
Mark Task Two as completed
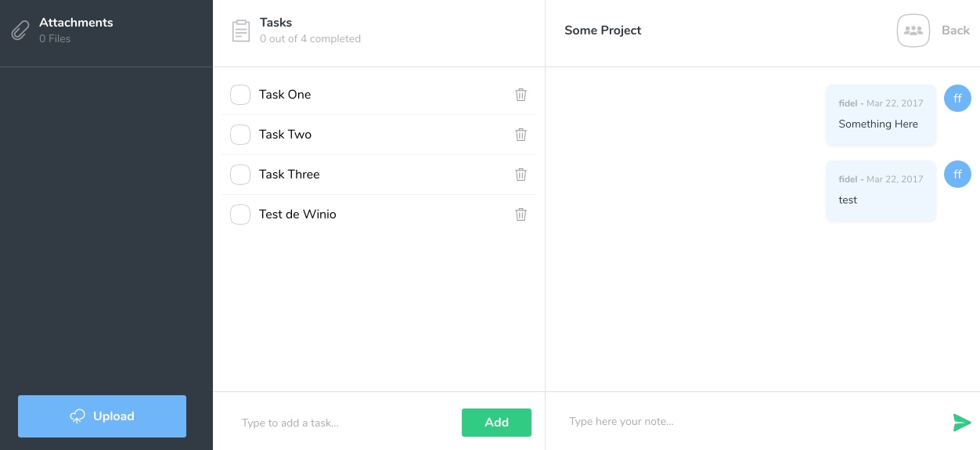coord(240,135)
